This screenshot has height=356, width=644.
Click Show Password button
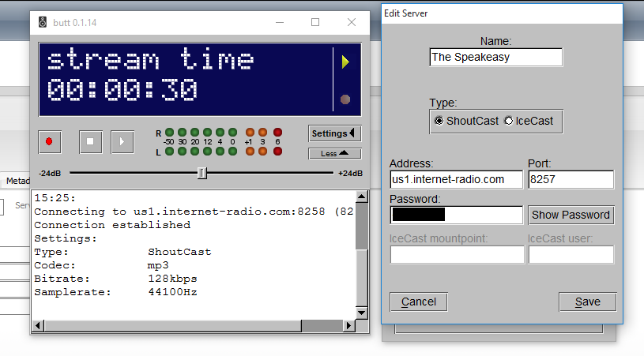(x=571, y=215)
